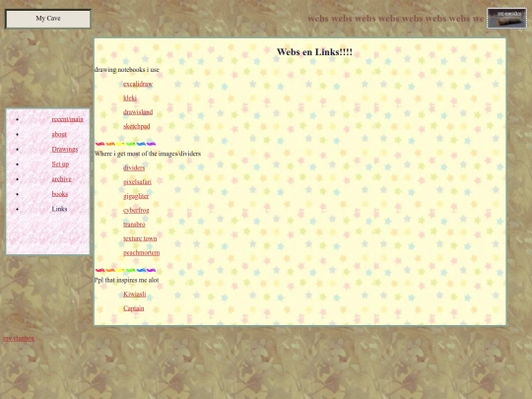The width and height of the screenshot is (532, 399).
Task: Open the drawisland link
Action: tap(138, 112)
